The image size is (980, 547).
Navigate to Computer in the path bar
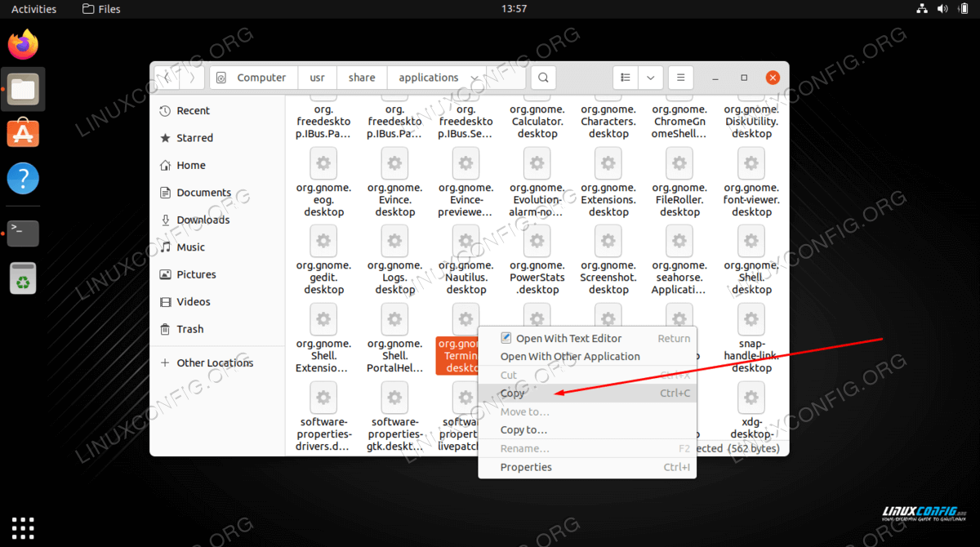(x=252, y=78)
